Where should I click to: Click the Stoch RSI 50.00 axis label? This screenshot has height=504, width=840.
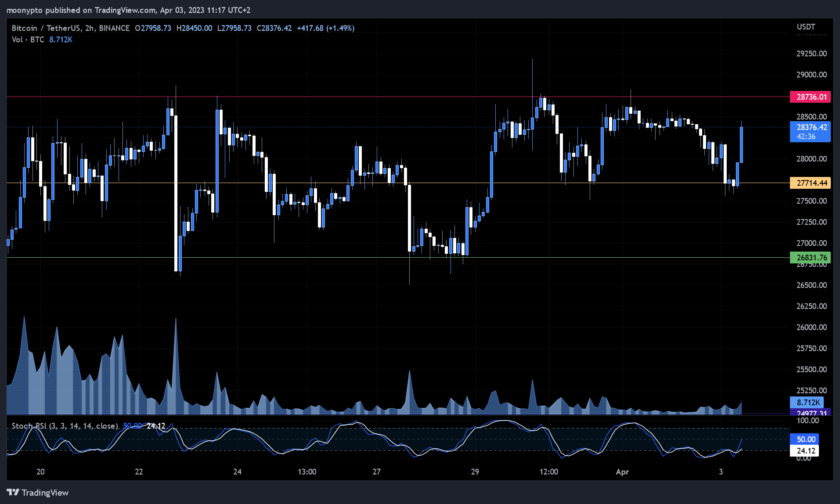(x=804, y=439)
